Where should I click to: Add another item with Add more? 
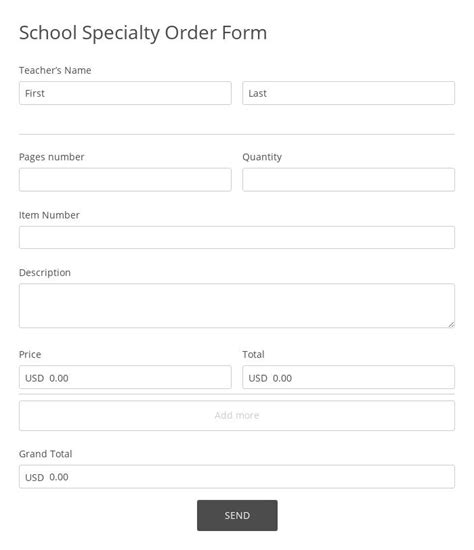pos(237,416)
